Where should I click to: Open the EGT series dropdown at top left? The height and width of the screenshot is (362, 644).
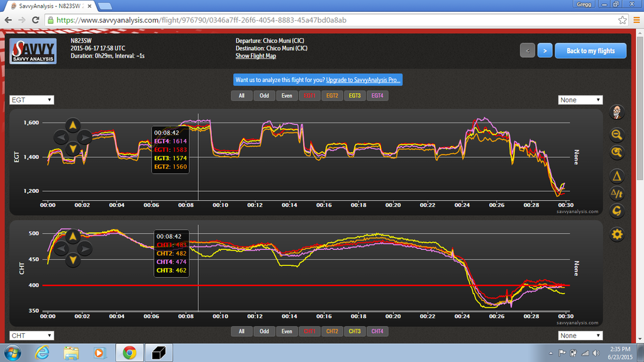coord(32,100)
